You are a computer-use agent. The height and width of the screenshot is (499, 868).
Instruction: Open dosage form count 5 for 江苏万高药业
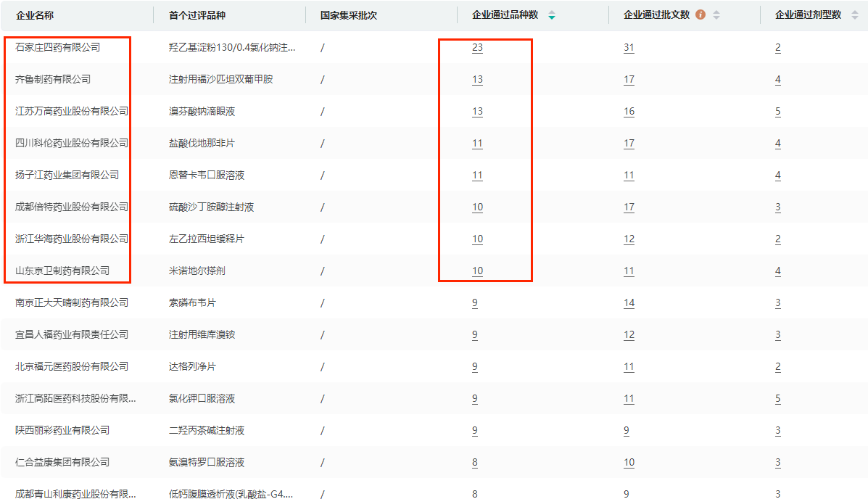point(778,111)
